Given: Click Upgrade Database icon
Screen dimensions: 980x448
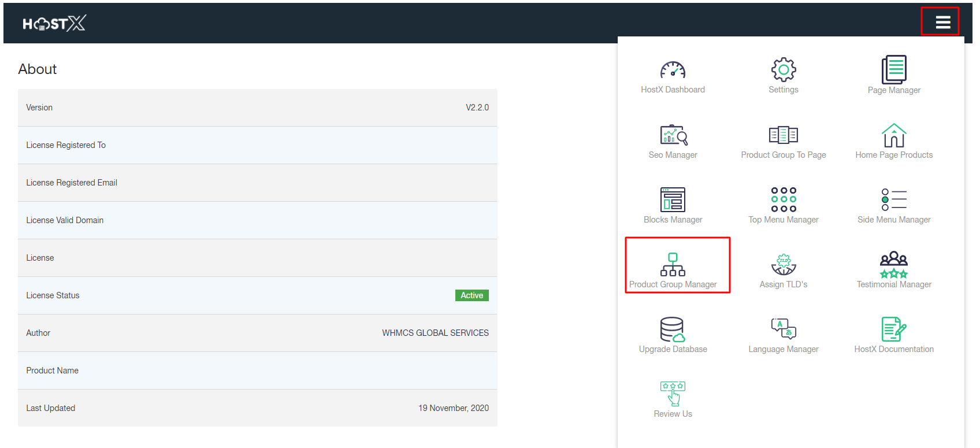Looking at the screenshot, I should tap(673, 329).
